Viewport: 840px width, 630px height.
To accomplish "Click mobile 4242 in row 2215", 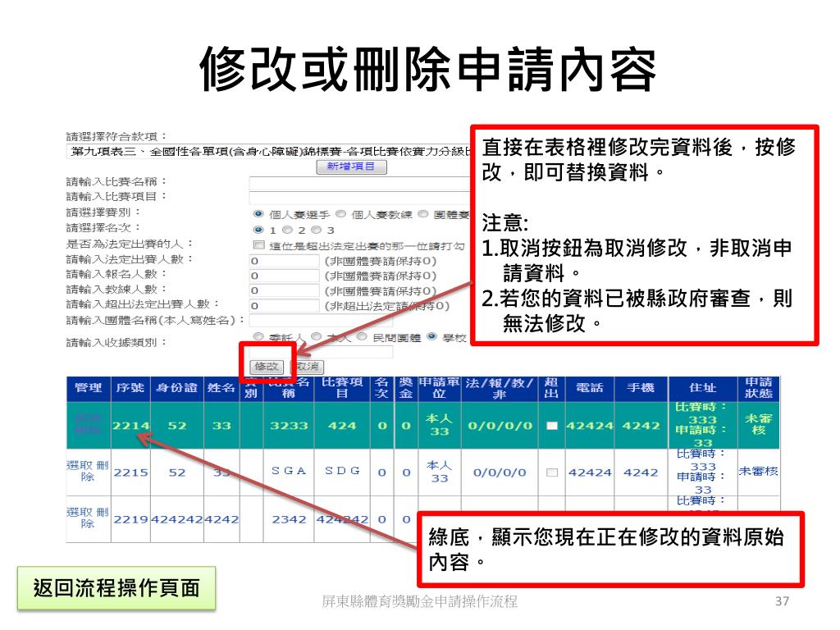I will point(641,472).
